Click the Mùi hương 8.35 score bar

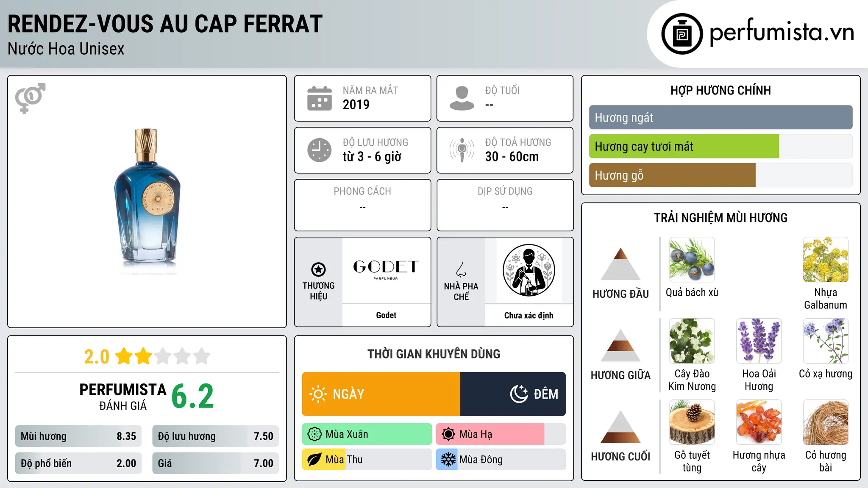point(78,436)
